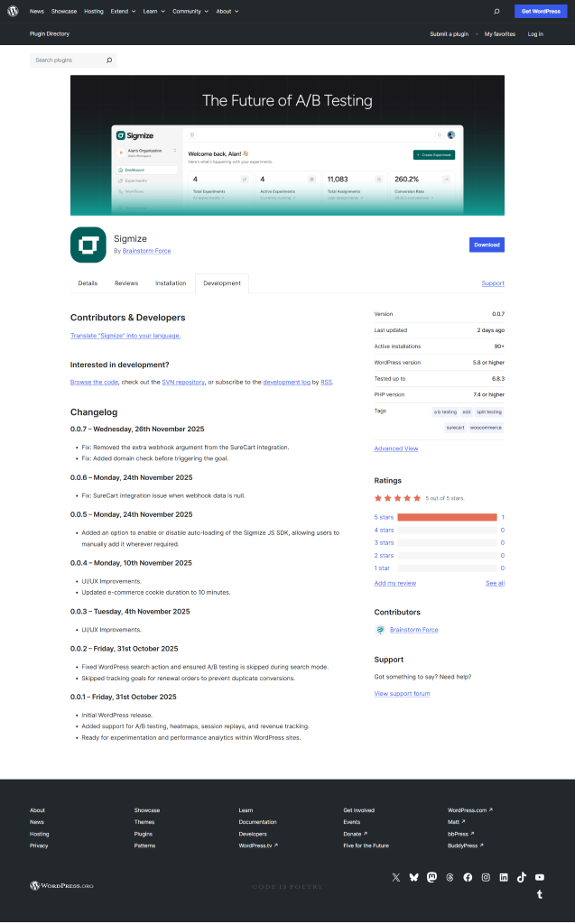575x924 pixels.
Task: Click the A/B Testing banner image
Action: (x=287, y=145)
